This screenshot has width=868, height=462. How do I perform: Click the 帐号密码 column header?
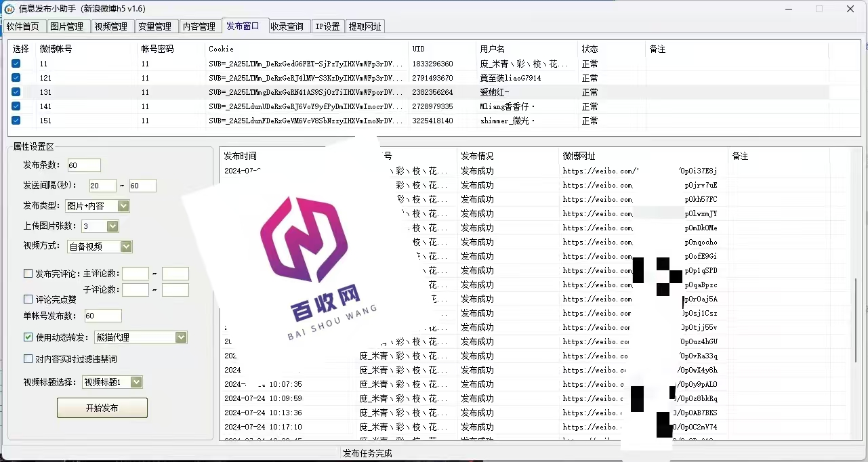pos(158,49)
